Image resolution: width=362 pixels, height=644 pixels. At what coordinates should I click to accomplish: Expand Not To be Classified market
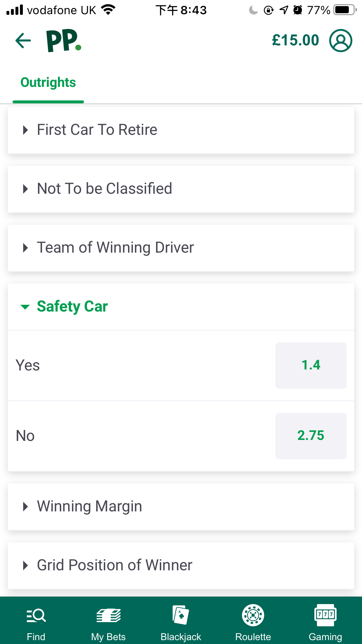(181, 189)
